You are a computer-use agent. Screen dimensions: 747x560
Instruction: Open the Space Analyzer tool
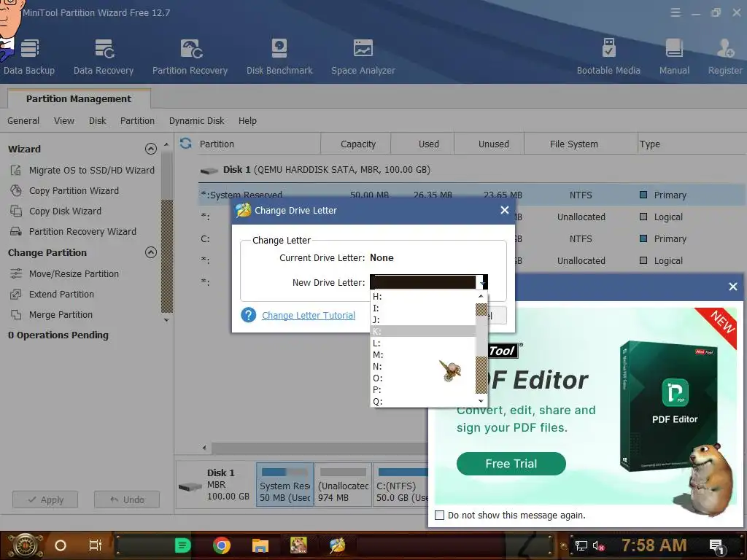363,57
